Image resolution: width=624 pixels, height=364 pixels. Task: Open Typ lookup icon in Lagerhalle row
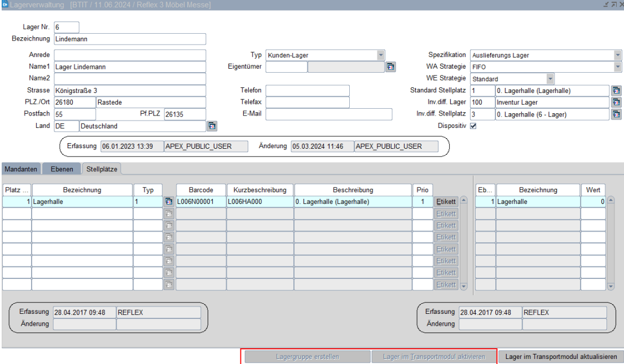168,201
